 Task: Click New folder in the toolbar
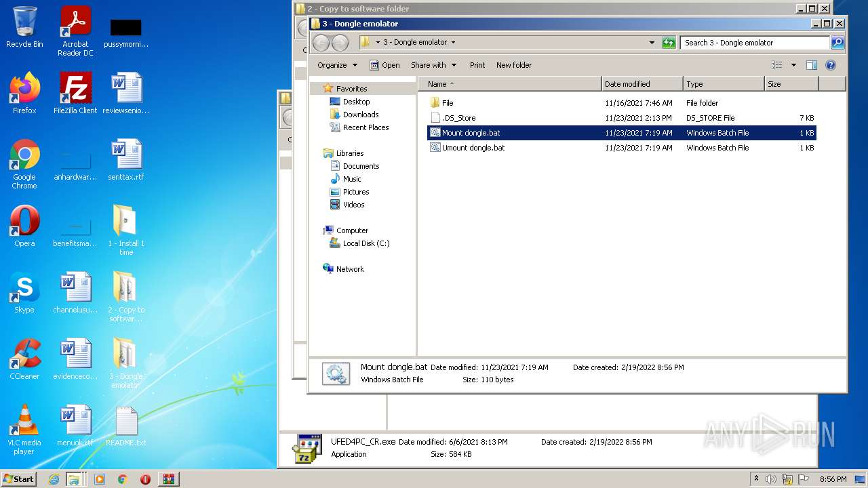514,65
